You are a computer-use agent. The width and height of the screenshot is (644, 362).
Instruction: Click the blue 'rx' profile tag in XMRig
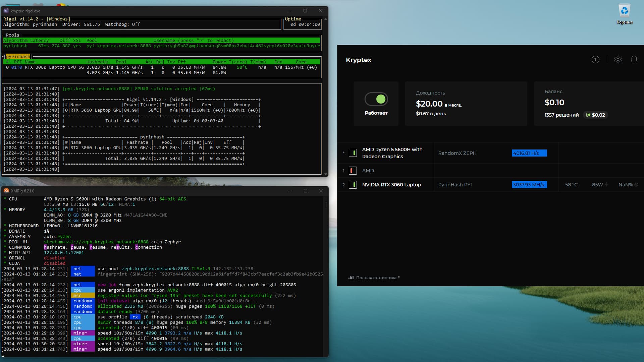tap(135, 317)
